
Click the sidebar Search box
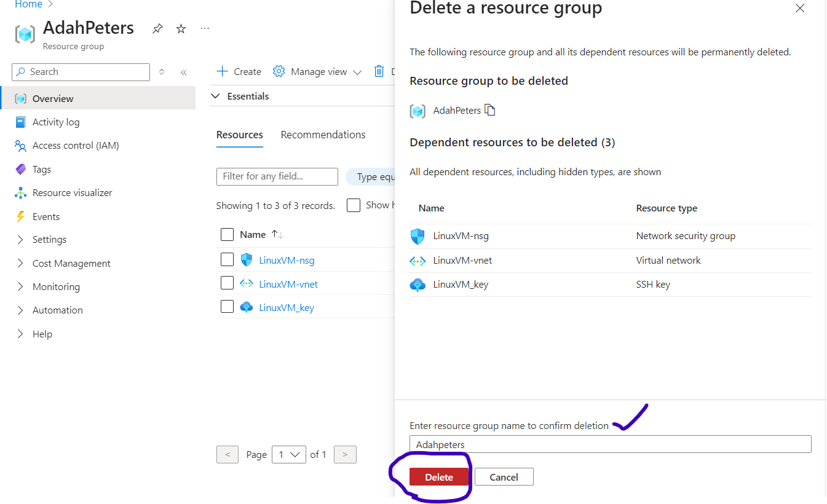[81, 72]
